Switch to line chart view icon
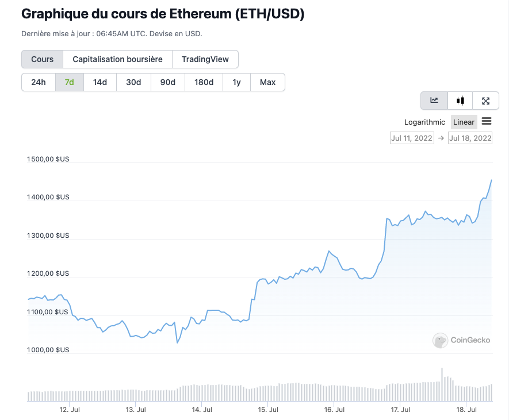The width and height of the screenshot is (509, 420). (434, 101)
